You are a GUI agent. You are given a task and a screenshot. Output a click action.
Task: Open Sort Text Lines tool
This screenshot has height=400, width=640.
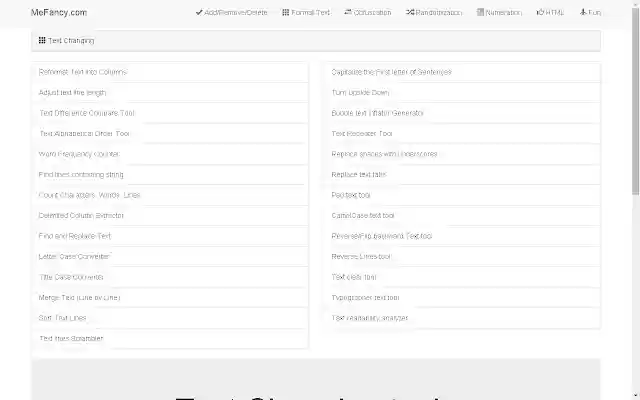pyautogui.click(x=62, y=318)
